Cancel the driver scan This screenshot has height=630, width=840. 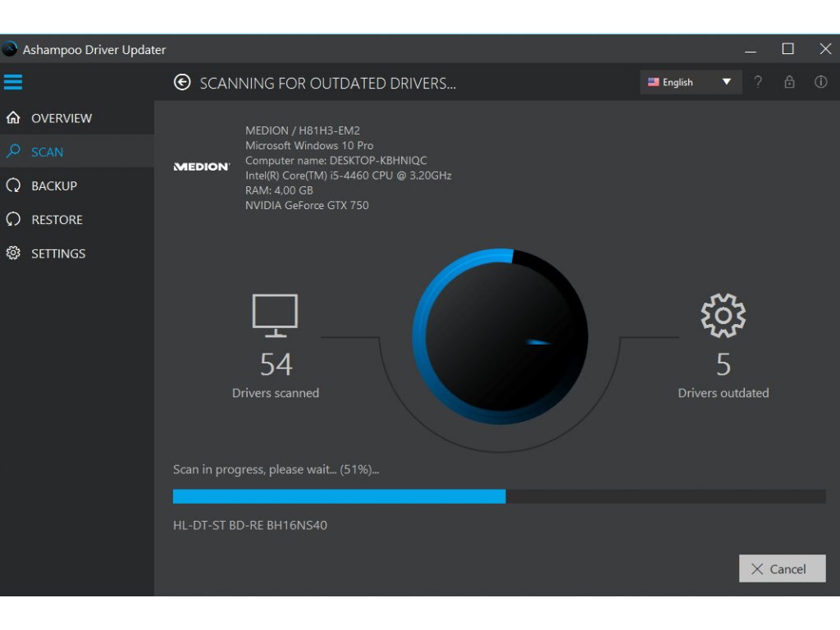pyautogui.click(x=782, y=568)
